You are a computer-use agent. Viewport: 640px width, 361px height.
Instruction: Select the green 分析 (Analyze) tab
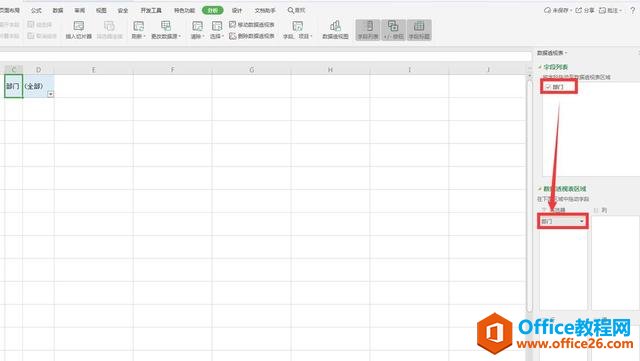click(x=213, y=10)
